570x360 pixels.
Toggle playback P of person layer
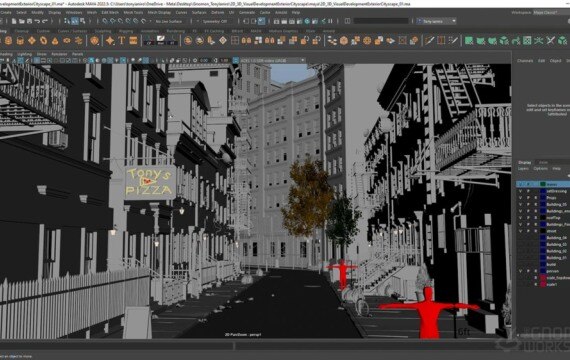coord(528,271)
